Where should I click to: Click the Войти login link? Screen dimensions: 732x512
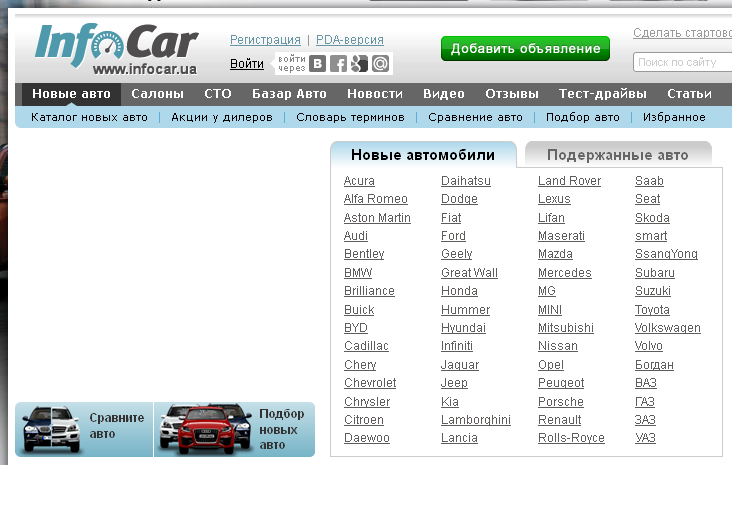click(x=246, y=63)
